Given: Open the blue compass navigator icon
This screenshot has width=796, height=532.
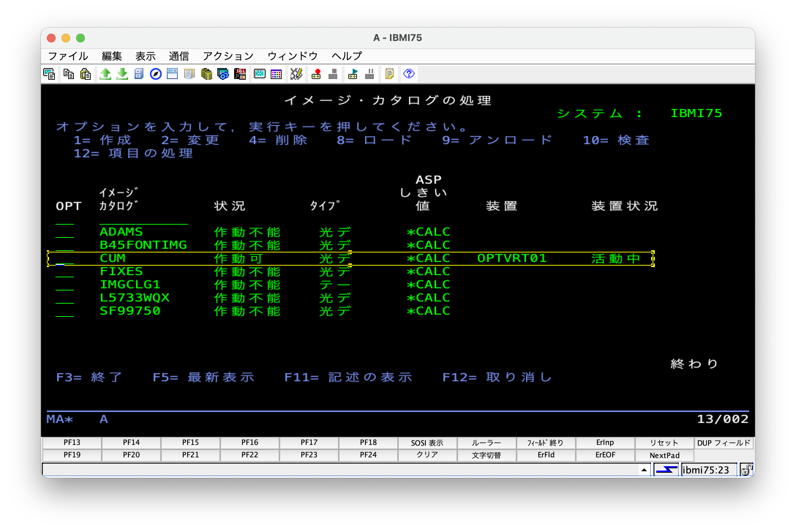Looking at the screenshot, I should click(x=156, y=74).
